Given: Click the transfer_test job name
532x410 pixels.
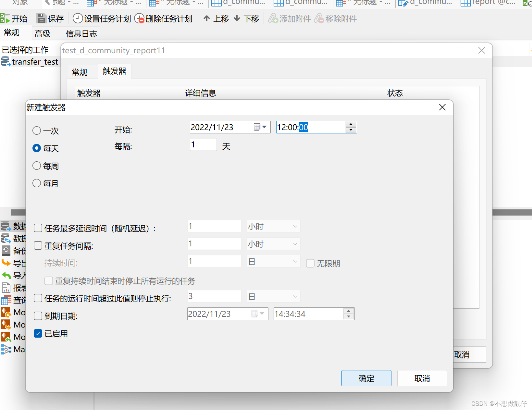Looking at the screenshot, I should coord(35,62).
